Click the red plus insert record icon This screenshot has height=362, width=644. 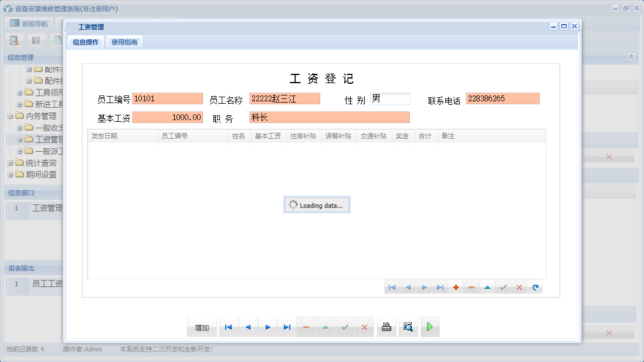pyautogui.click(x=456, y=287)
